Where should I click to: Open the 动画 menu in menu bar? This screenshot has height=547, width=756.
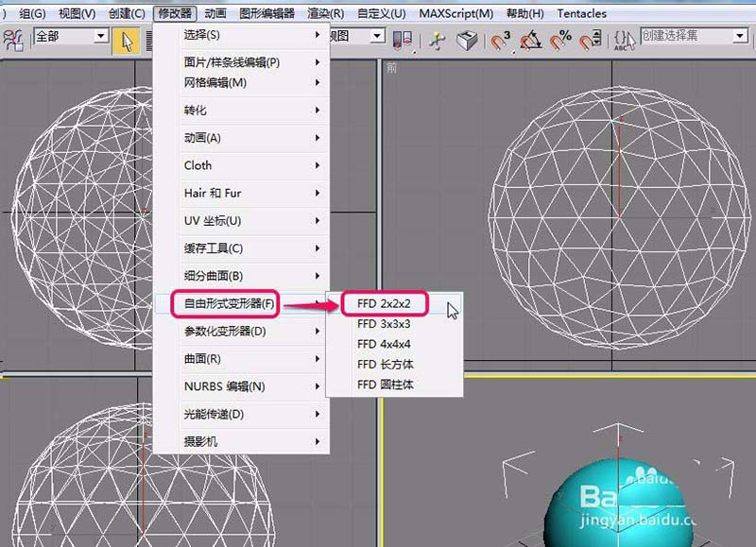point(215,13)
